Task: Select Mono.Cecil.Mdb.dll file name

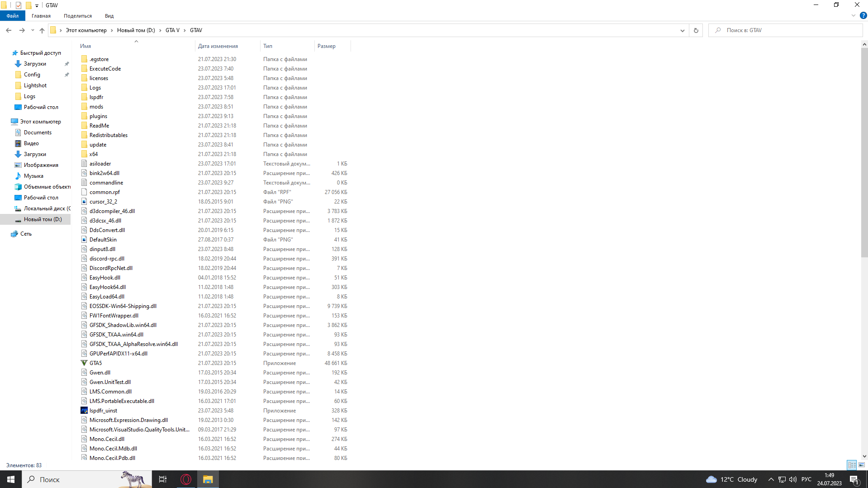Action: (113, 449)
